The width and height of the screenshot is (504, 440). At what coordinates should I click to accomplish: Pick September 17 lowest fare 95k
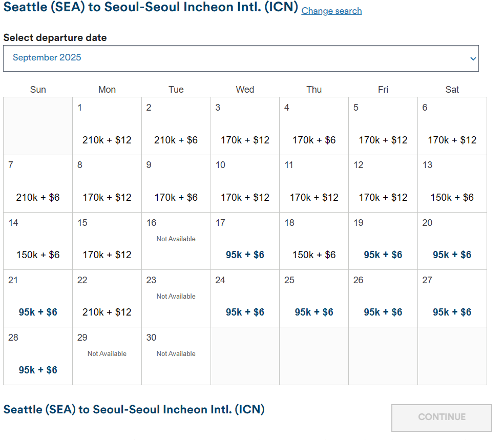(245, 255)
